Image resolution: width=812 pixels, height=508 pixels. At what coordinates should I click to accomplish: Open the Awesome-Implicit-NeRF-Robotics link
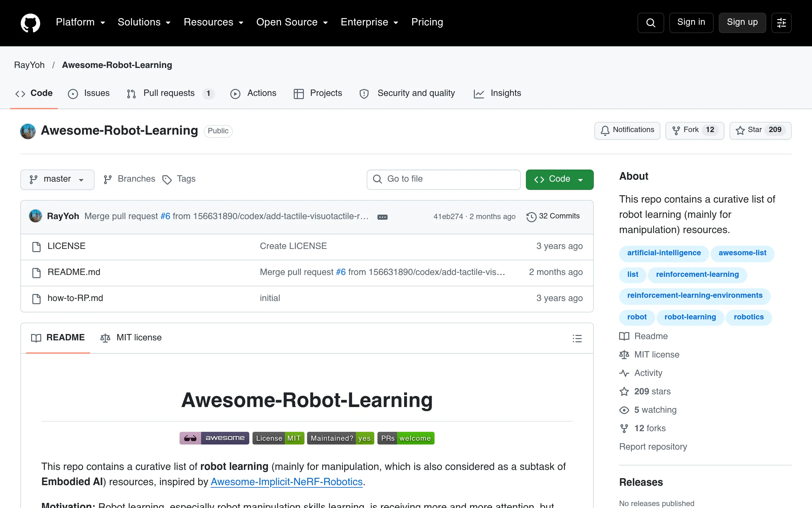286,482
